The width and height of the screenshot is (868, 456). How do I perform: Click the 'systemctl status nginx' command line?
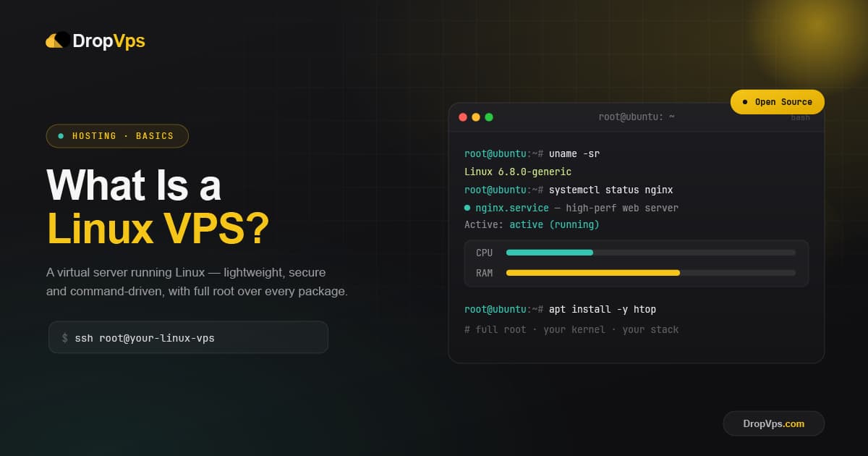pos(569,190)
